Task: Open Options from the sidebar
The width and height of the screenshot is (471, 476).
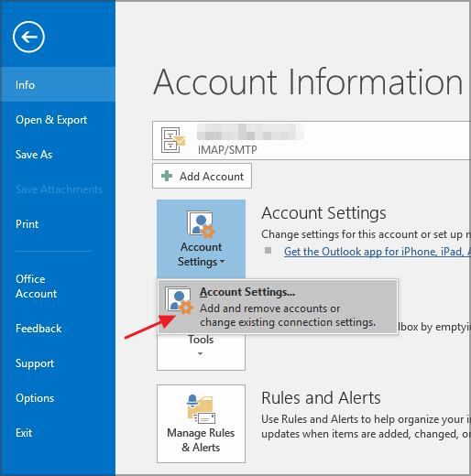Action: 35,398
